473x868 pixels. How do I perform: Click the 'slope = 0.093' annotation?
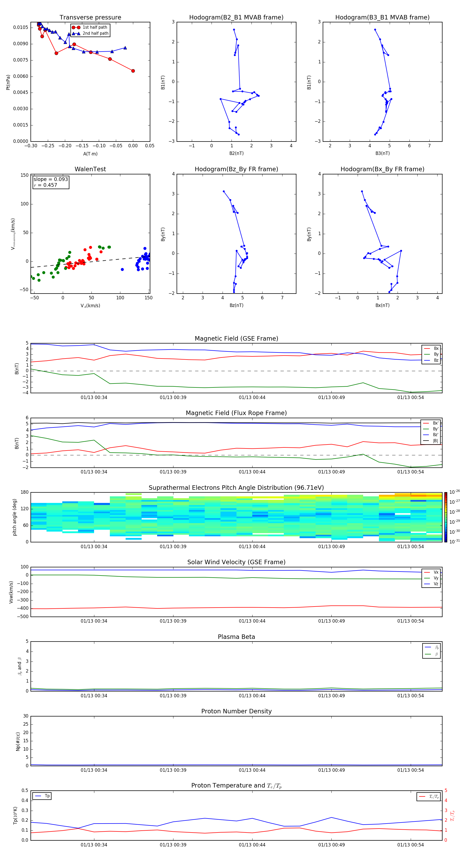tap(51, 179)
